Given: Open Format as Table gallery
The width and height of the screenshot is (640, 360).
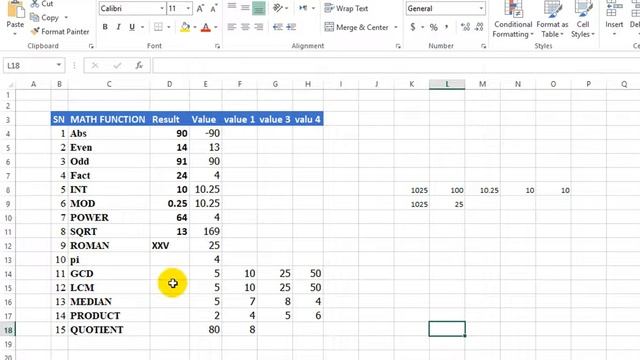Looking at the screenshot, I should (552, 19).
